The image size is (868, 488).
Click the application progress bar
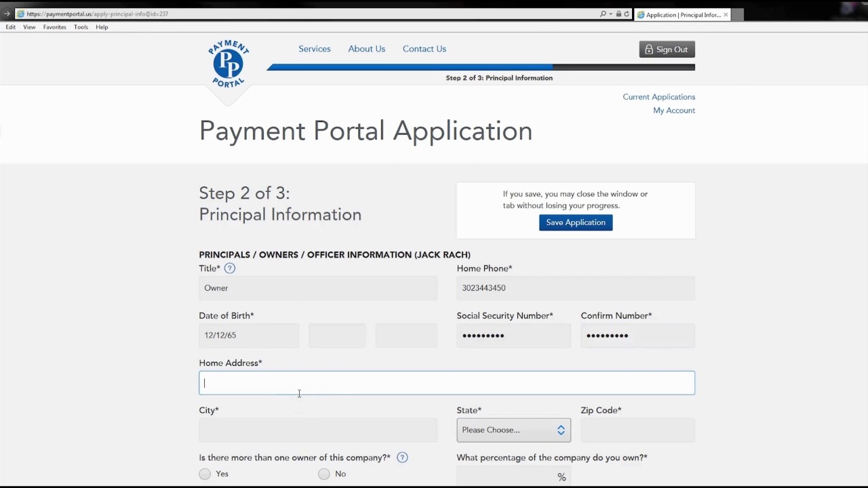click(481, 67)
